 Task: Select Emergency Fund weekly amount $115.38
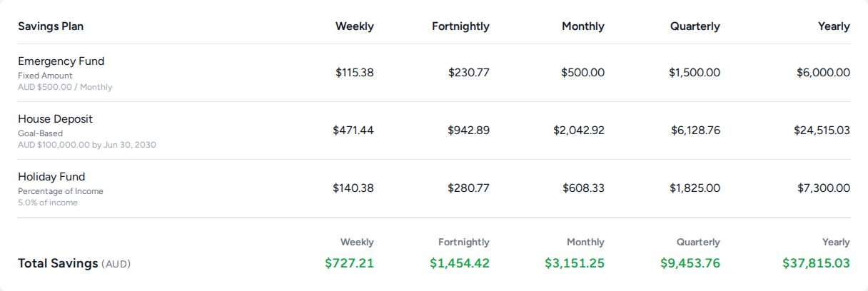[355, 73]
